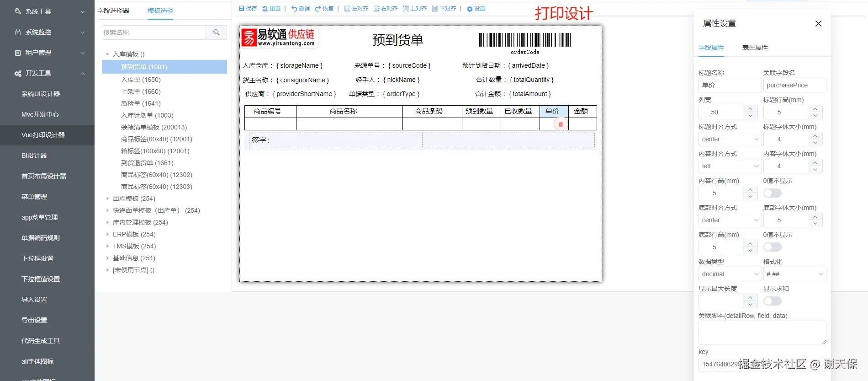The image size is (868, 381).
Task: Expand the ERP模板 (254) node
Action: pyautogui.click(x=107, y=234)
